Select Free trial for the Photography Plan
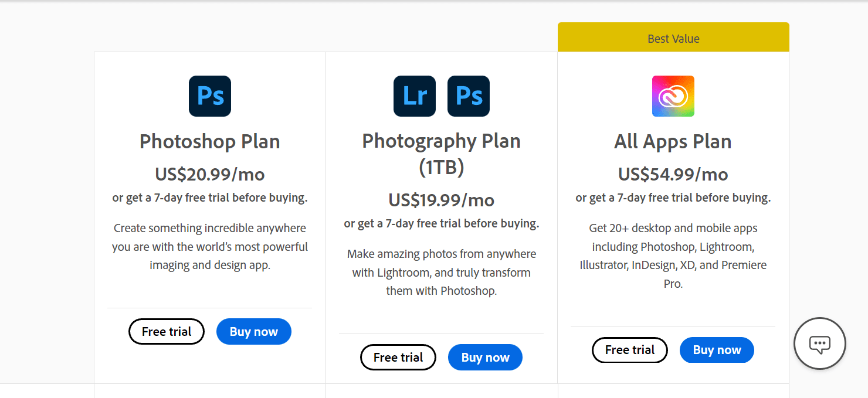 click(x=398, y=357)
